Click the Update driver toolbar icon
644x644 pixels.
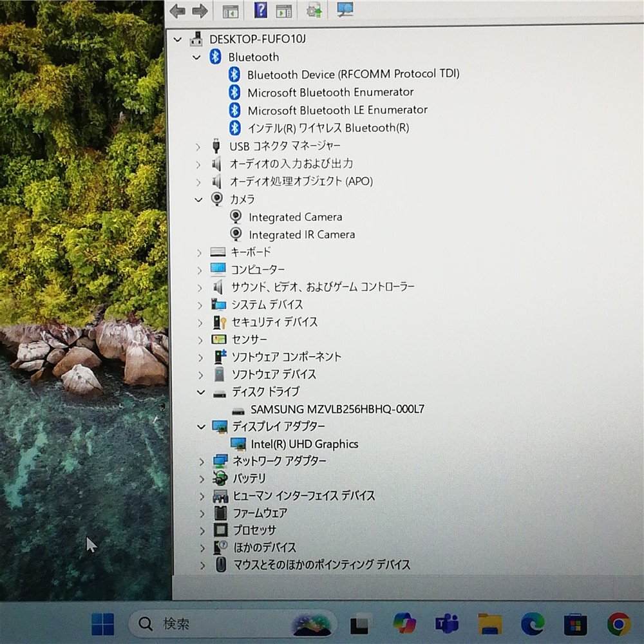pyautogui.click(x=314, y=10)
